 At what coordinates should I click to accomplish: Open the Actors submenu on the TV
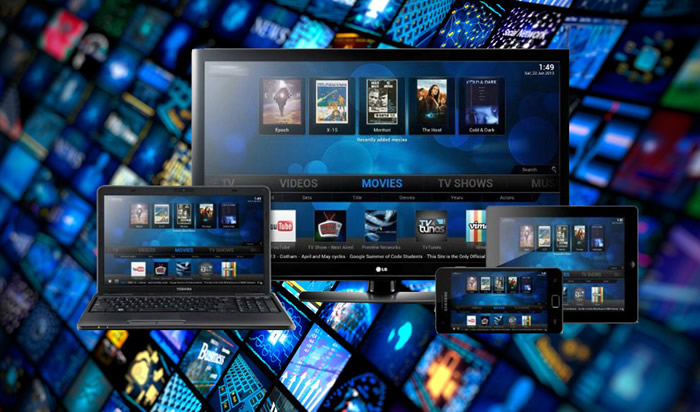507,197
